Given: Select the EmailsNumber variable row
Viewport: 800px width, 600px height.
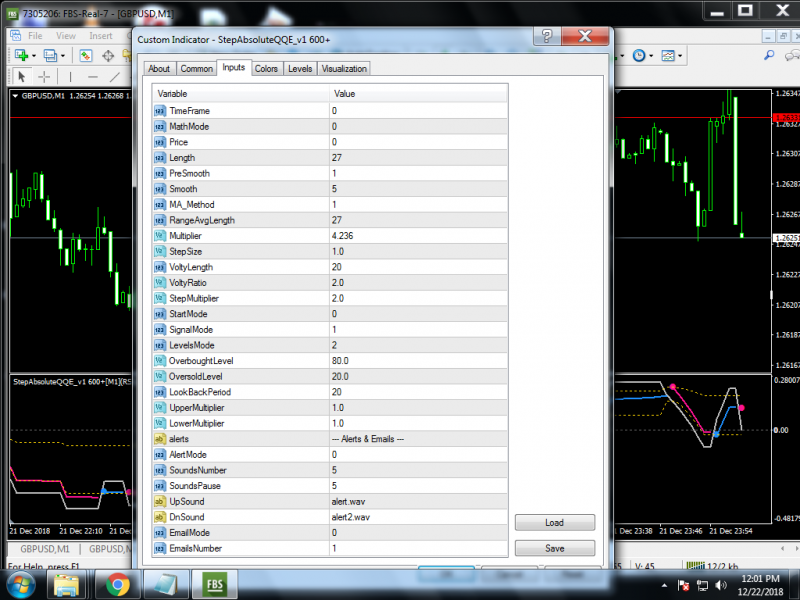Looking at the screenshot, I should pyautogui.click(x=241, y=548).
